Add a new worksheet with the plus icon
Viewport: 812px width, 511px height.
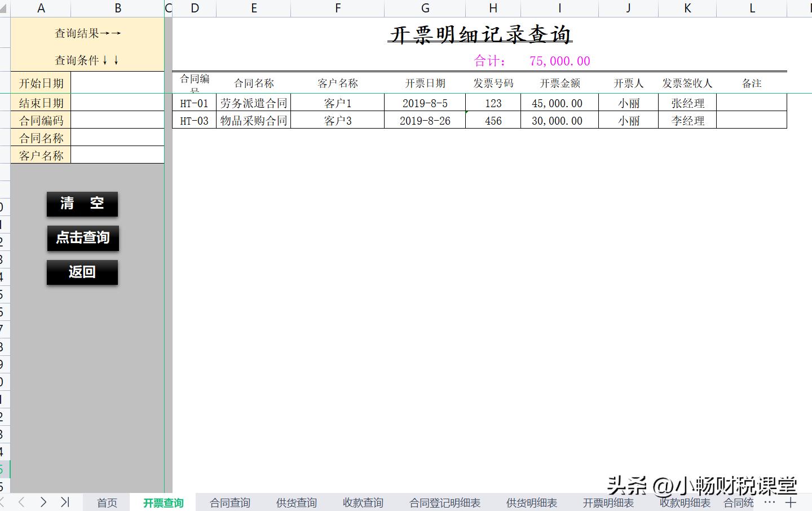coord(791,502)
